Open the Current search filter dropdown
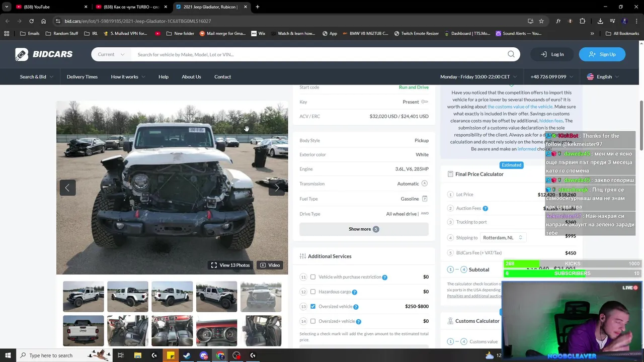Viewport: 644px width, 362px height. [x=111, y=54]
